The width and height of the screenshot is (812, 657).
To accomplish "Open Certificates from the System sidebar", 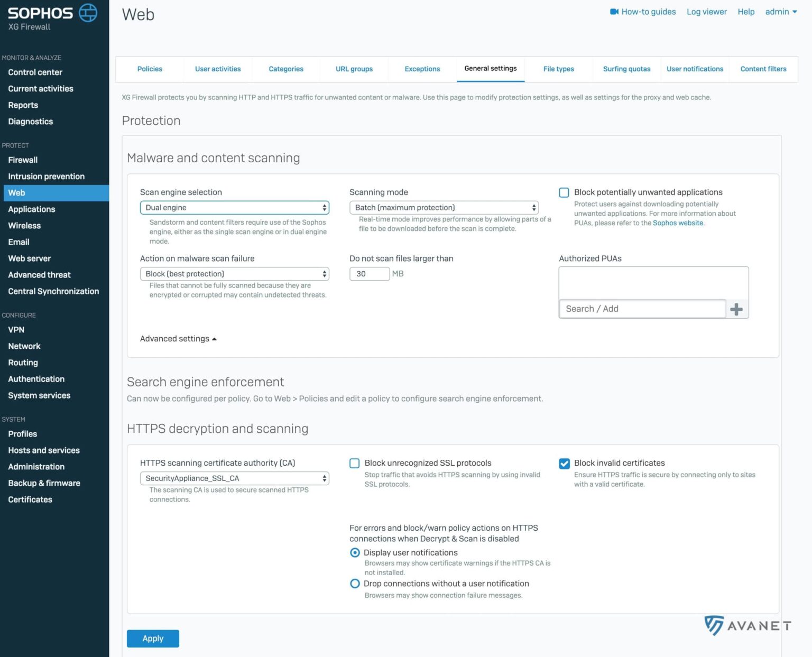I will pyautogui.click(x=30, y=499).
